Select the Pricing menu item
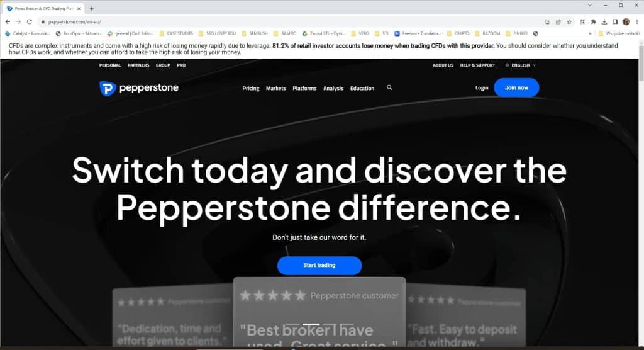Image resolution: width=644 pixels, height=350 pixels. pos(250,89)
